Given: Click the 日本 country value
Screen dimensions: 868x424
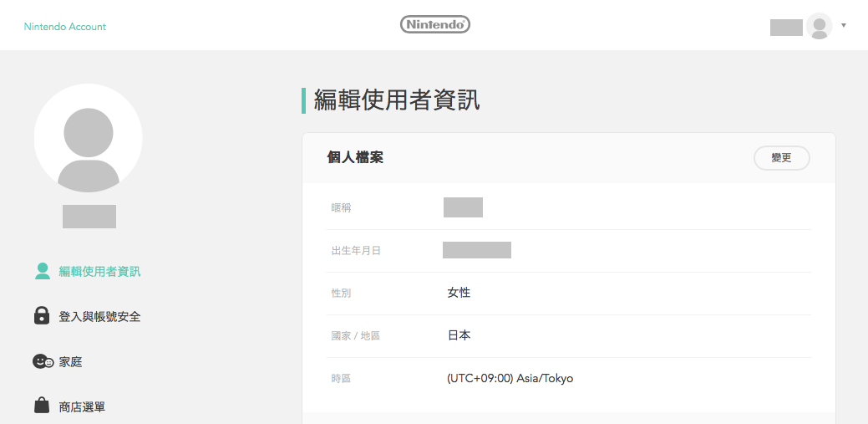Looking at the screenshot, I should (459, 335).
